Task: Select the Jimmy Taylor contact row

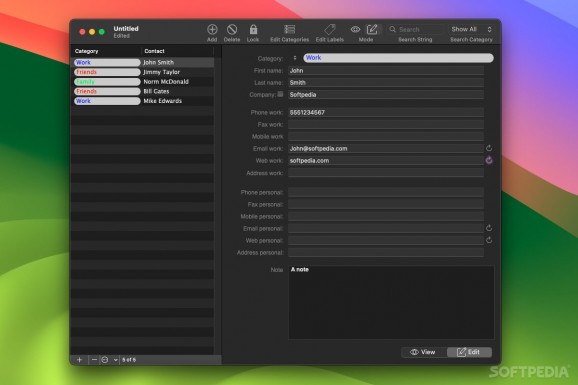Action: point(143,72)
